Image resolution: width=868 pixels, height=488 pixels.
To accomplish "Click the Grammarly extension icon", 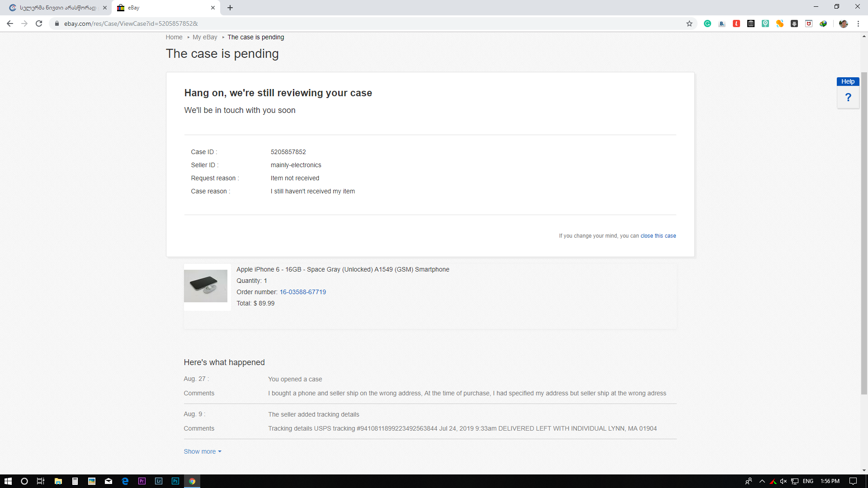I will pos(708,23).
